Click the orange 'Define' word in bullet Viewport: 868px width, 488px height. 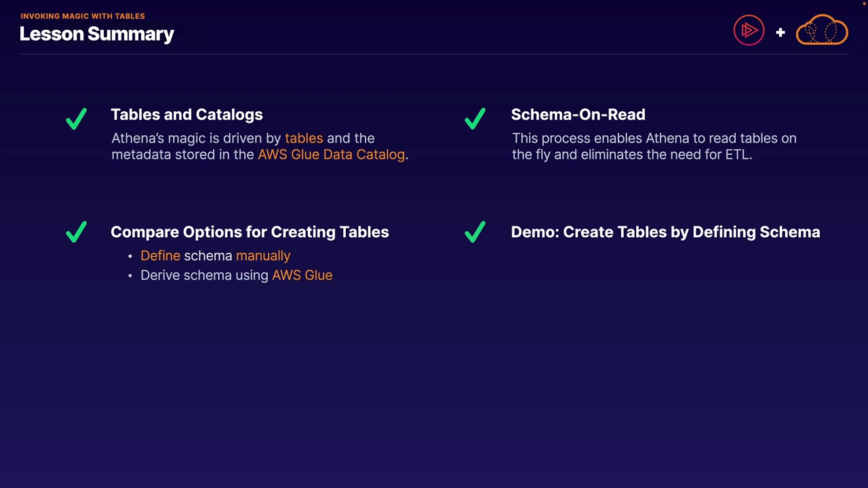(x=160, y=256)
